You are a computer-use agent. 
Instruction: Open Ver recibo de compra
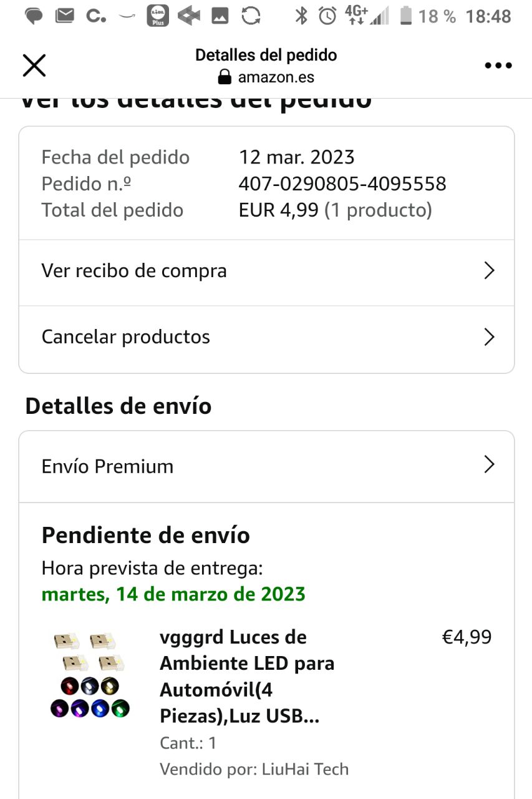(134, 271)
